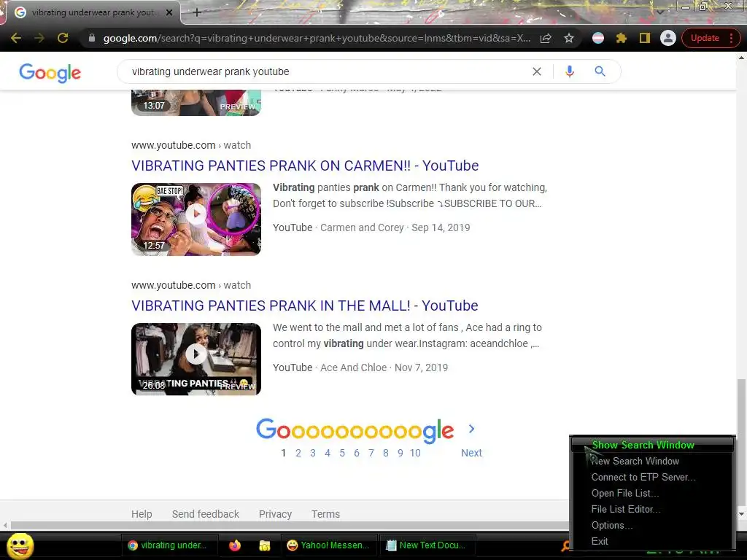Select Connect to ETP Server menu item
The width and height of the screenshot is (747, 560).
(652, 477)
